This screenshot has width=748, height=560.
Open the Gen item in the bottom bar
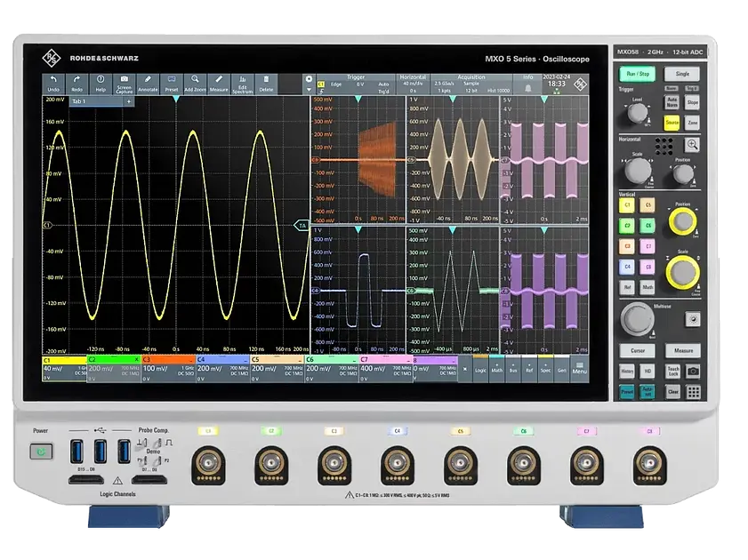coord(561,368)
